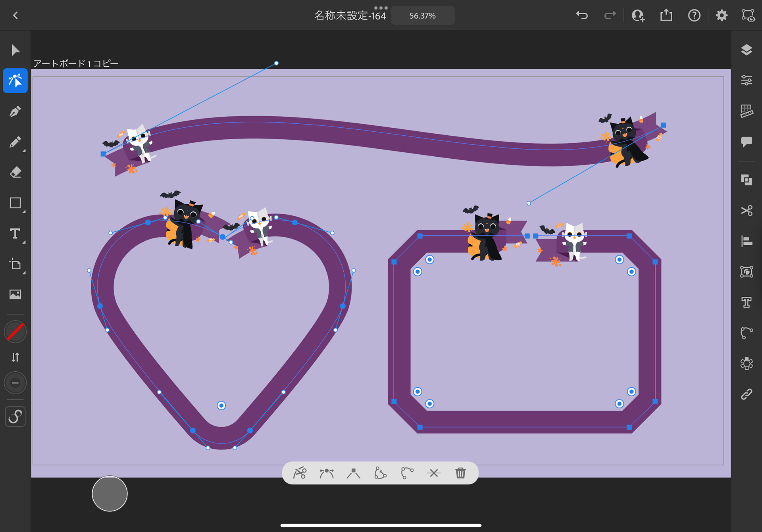This screenshot has height=532, width=762.
Task: Open the fill color swatch
Action: (15, 332)
